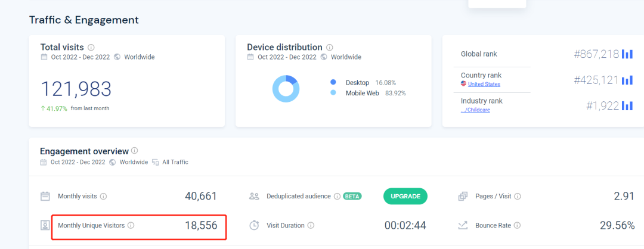Click the green UPGRADE button
This screenshot has height=249, width=644.
[x=405, y=197]
